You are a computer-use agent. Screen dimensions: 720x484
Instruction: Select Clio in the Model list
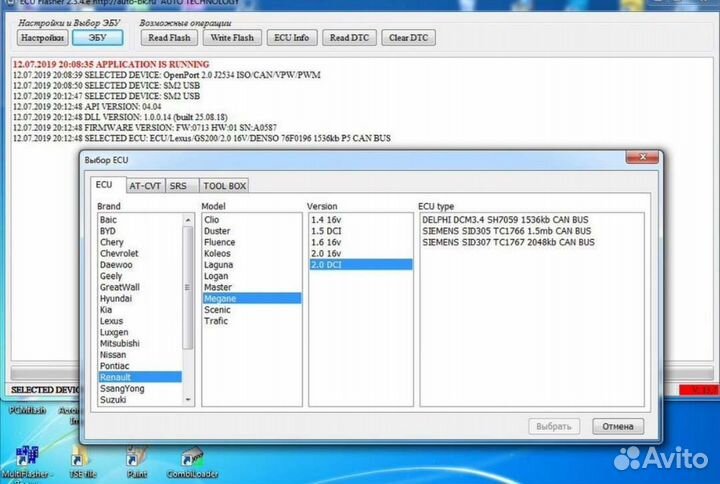(252, 220)
